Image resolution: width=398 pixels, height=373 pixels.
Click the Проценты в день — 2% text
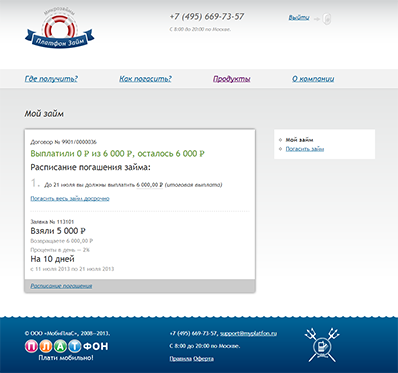(x=60, y=250)
